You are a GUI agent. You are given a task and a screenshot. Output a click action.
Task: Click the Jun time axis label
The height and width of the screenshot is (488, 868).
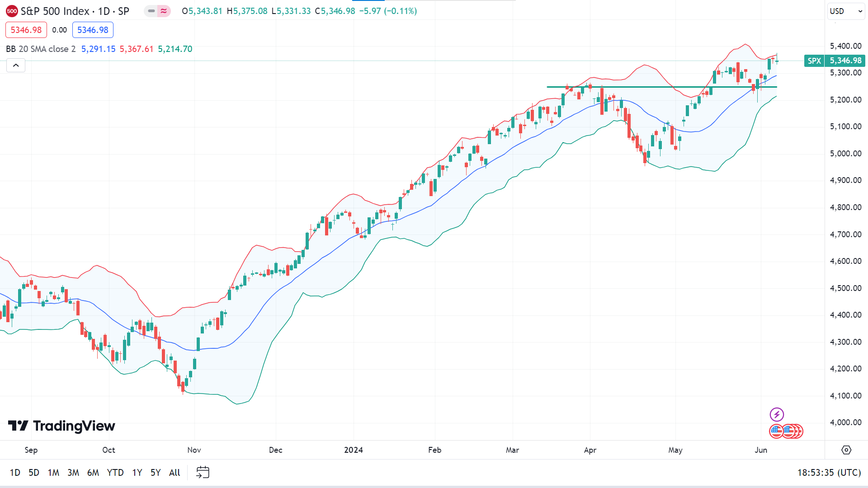click(761, 450)
